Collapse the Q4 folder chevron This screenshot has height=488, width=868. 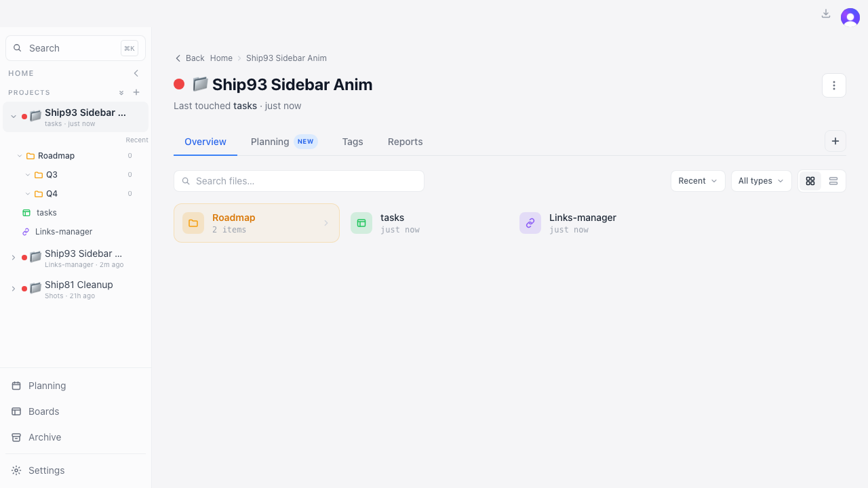28,194
